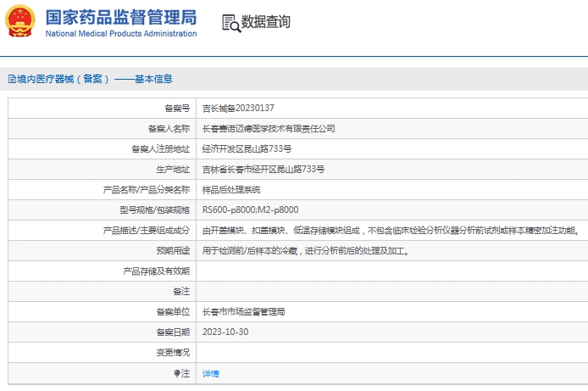Select the registered address 经济开发区昆山路733号
This screenshot has height=391, width=588.
[247, 149]
